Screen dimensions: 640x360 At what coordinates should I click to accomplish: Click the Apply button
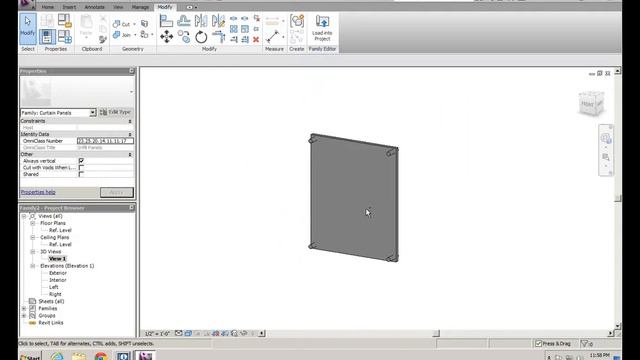coord(117,192)
